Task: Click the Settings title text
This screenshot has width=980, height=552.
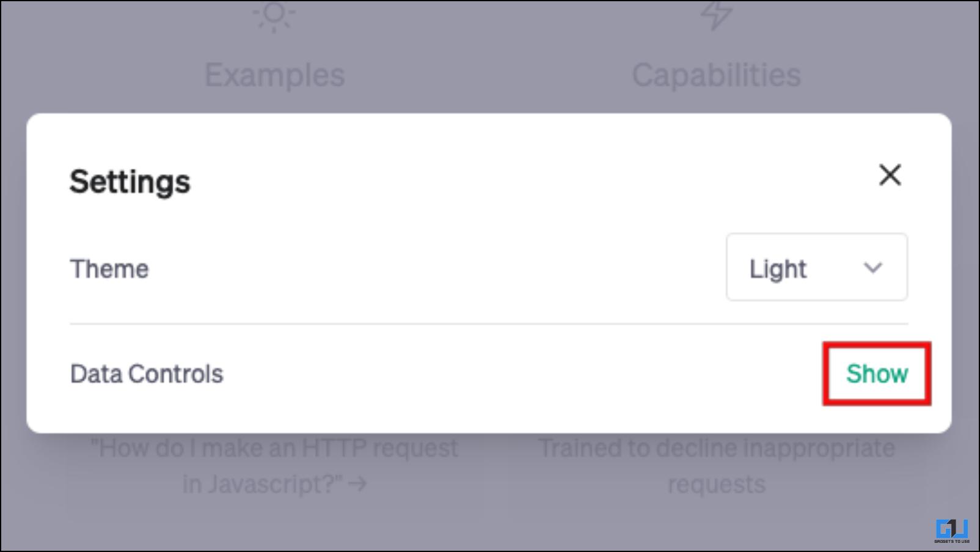Action: point(130,182)
